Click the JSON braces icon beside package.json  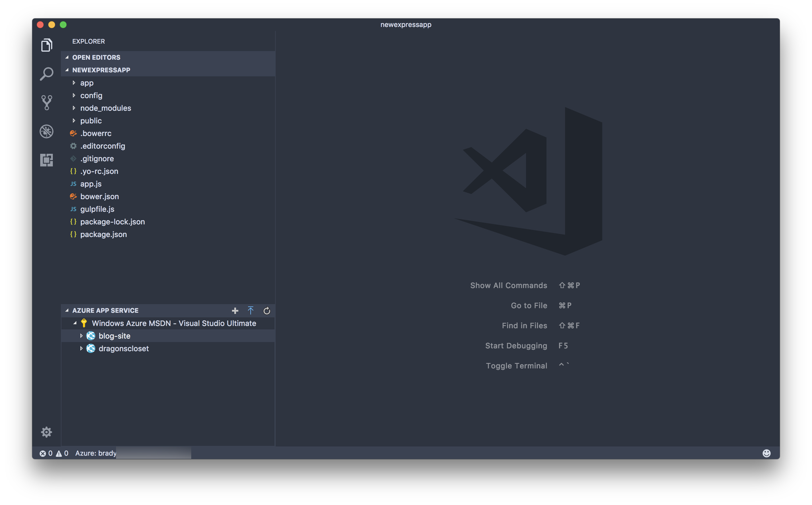pyautogui.click(x=73, y=234)
